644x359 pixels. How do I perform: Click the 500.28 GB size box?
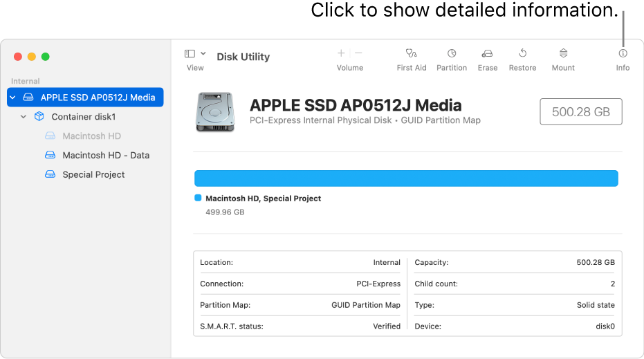(x=581, y=112)
